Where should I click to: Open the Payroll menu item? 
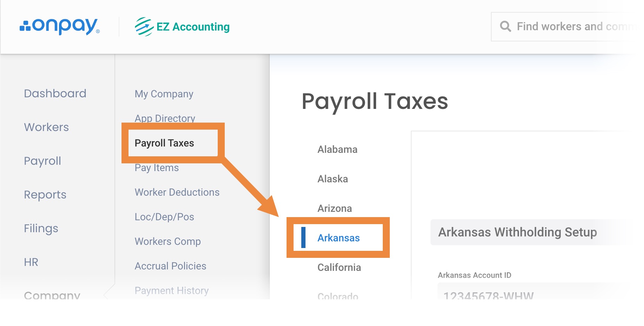click(42, 161)
